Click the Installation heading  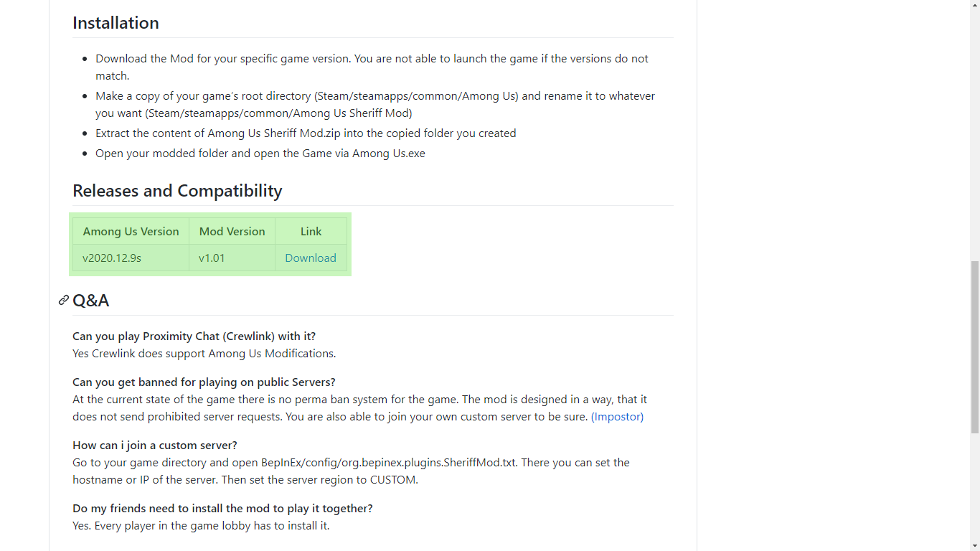(116, 23)
